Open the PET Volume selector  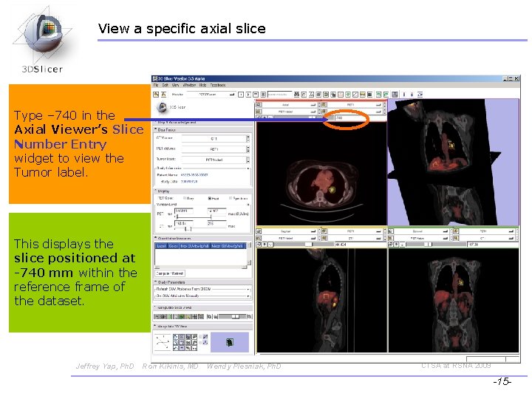(216, 149)
